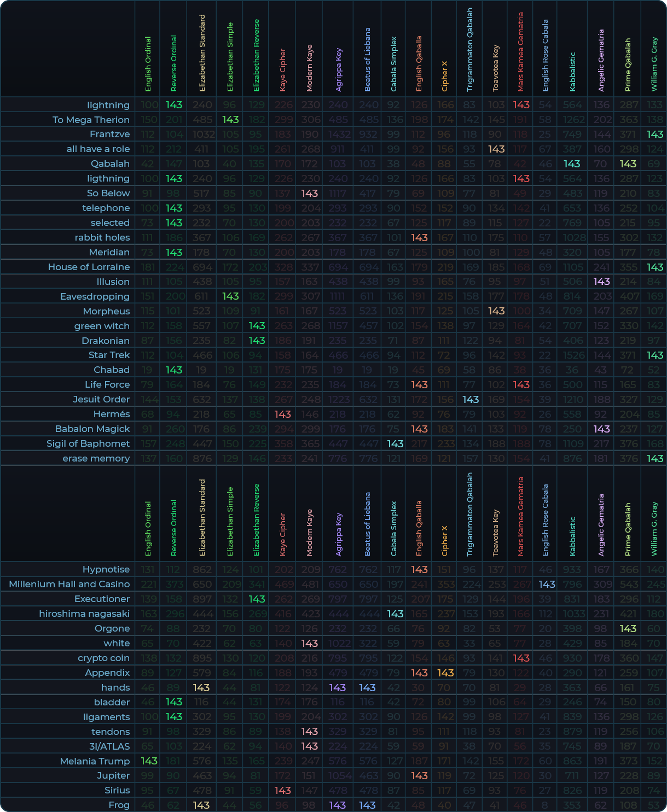Click William G. Gray header above Hypnotise row
The image size is (667, 812).
point(654,529)
